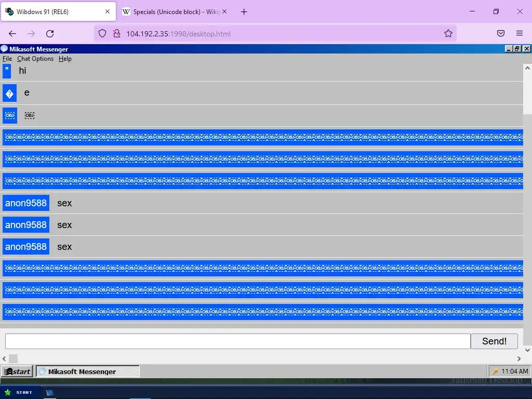
Task: Restore down the browser window
Action: [496, 11]
